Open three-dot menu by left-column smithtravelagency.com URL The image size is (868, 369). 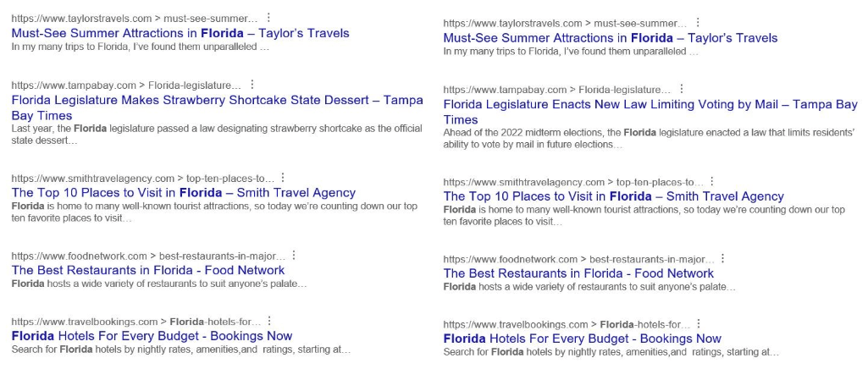pyautogui.click(x=283, y=178)
